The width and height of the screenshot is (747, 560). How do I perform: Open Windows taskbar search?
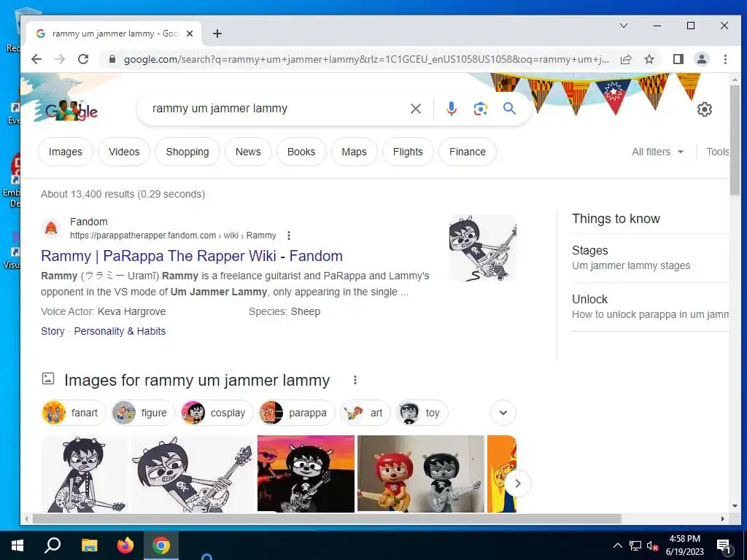(53, 545)
